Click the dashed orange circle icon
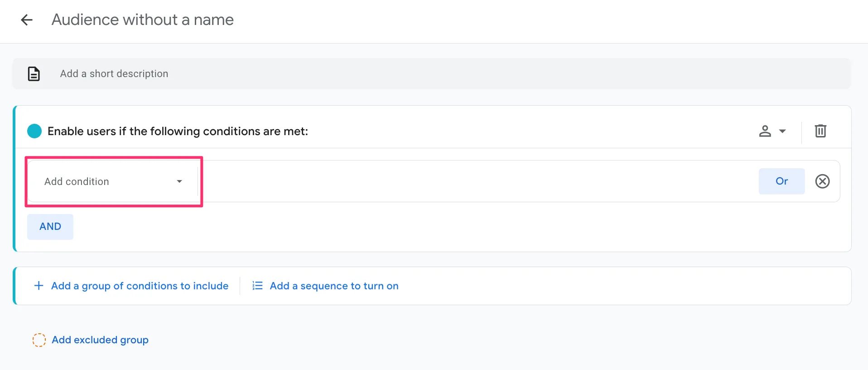 click(x=39, y=340)
